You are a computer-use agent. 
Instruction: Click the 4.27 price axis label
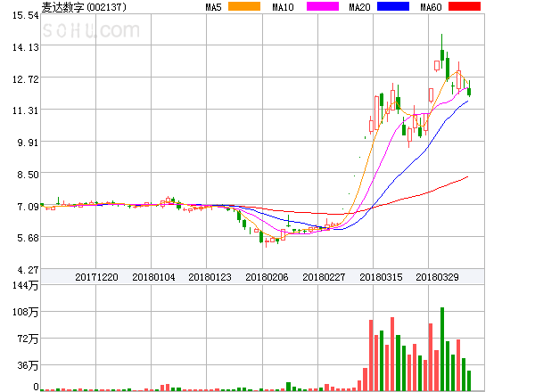coord(28,270)
